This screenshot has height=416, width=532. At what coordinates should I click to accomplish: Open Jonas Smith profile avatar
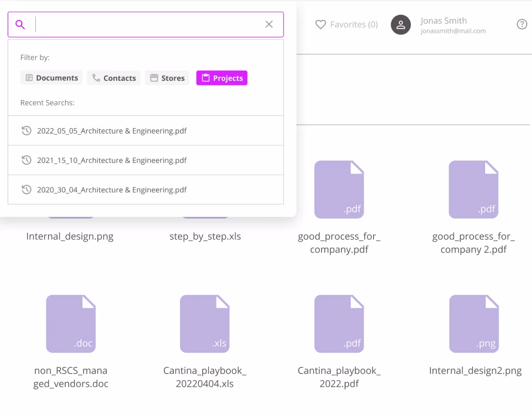click(x=401, y=25)
